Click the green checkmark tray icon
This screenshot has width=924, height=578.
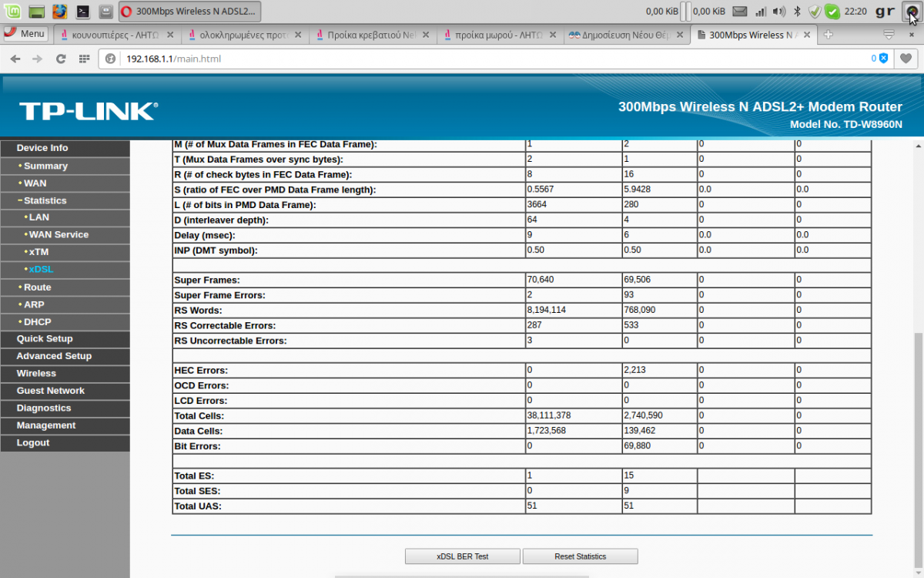coord(832,12)
